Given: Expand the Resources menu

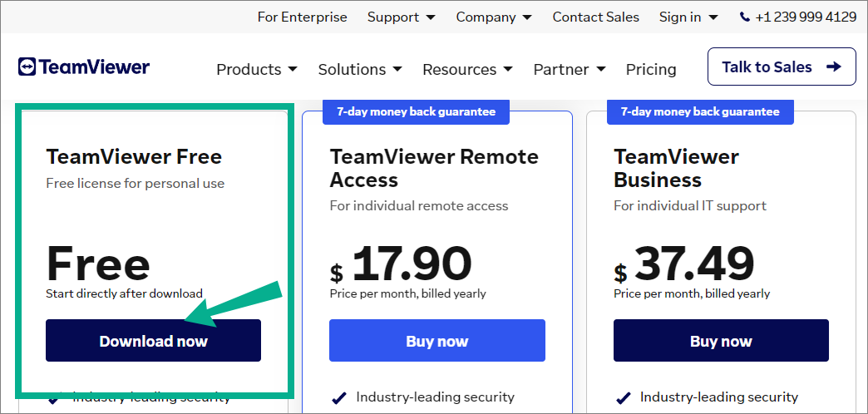Looking at the screenshot, I should 467,70.
